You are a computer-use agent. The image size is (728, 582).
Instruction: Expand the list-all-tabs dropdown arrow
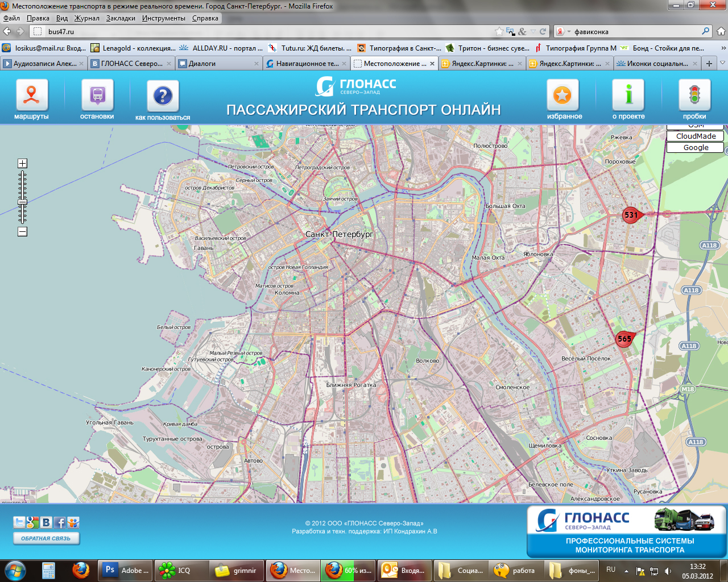722,63
